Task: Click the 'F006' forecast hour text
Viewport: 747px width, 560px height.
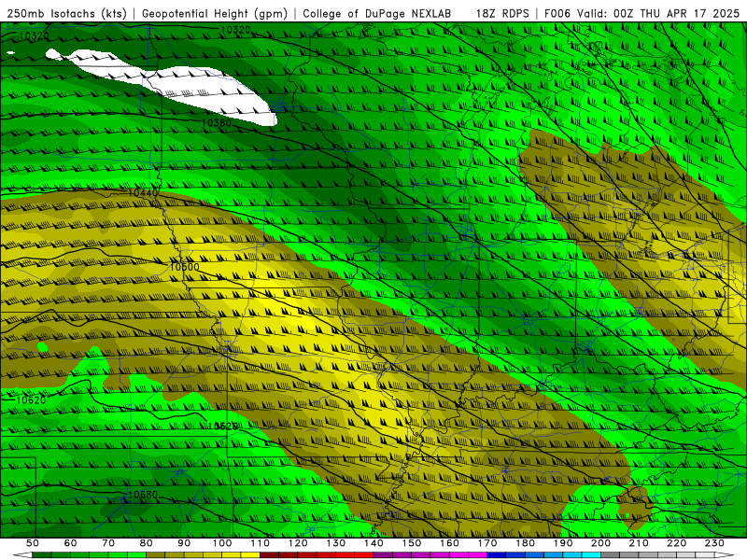Action: [557, 13]
